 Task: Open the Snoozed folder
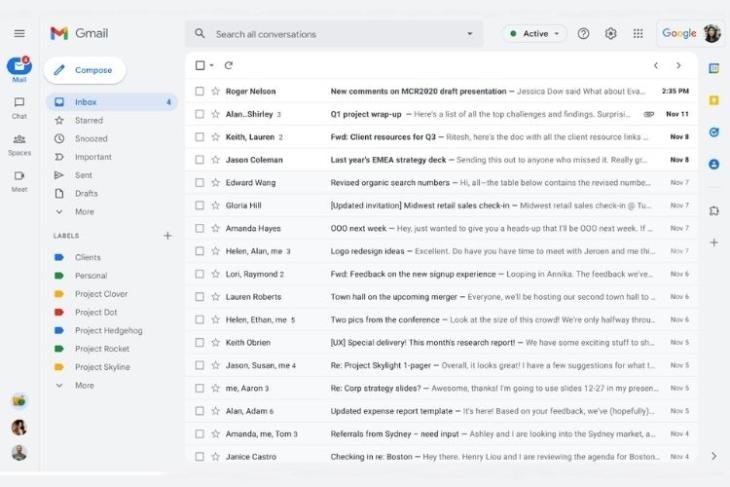90,139
